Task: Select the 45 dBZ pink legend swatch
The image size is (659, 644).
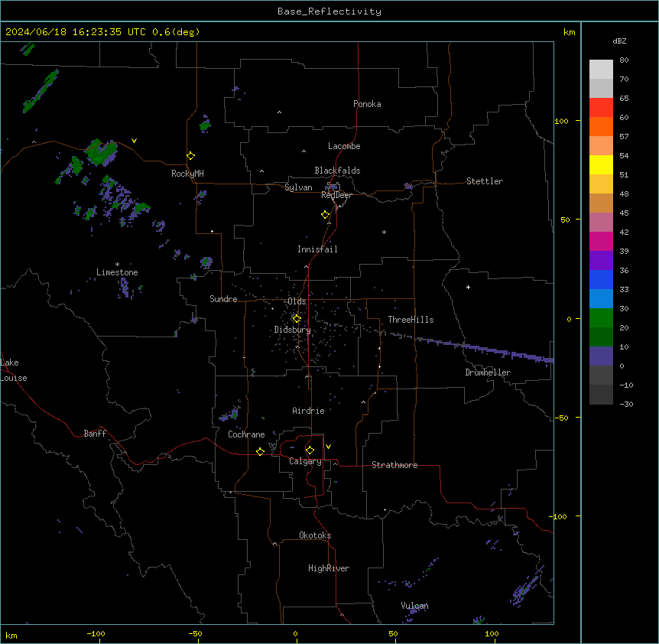Action: click(601, 223)
